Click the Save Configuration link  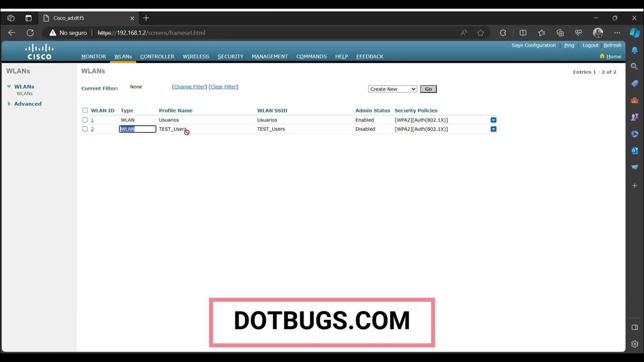click(533, 45)
